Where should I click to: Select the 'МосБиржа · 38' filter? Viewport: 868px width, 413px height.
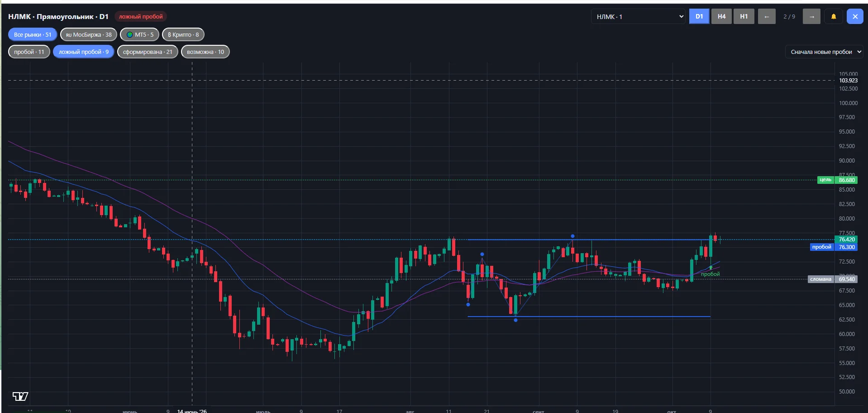coord(89,34)
